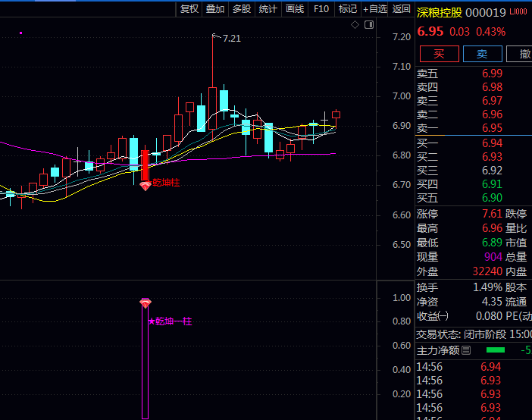Image resolution: width=532 pixels, height=420 pixels.
Task: Open the 标记 mark option
Action: click(347, 9)
